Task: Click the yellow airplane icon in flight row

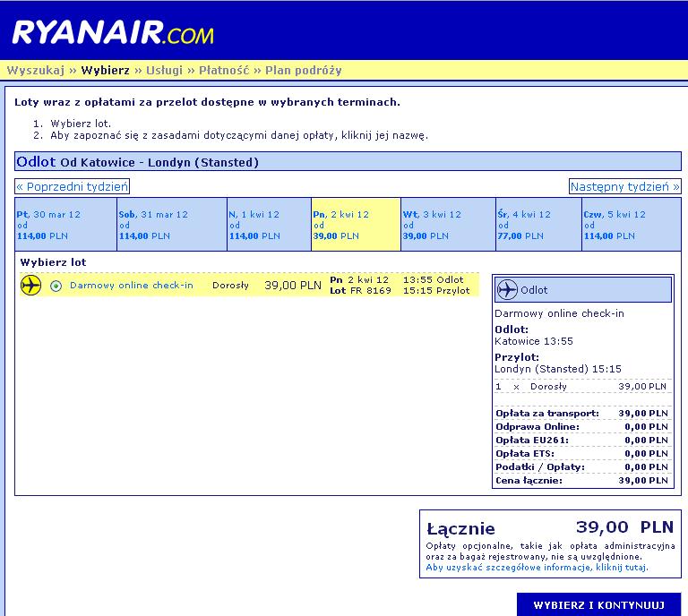Action: (30, 286)
